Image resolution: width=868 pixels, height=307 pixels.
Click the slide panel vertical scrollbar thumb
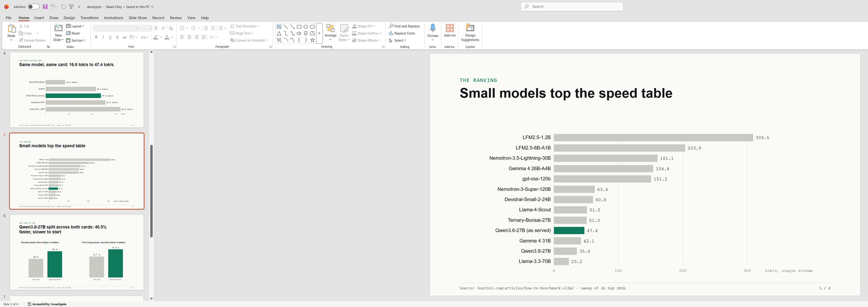click(x=152, y=191)
